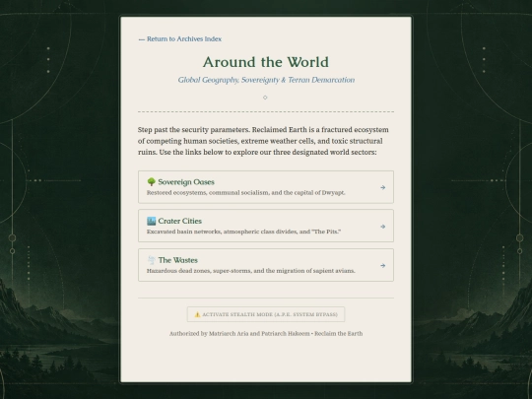Click the arrow on the Crater Cities card

tap(382, 227)
